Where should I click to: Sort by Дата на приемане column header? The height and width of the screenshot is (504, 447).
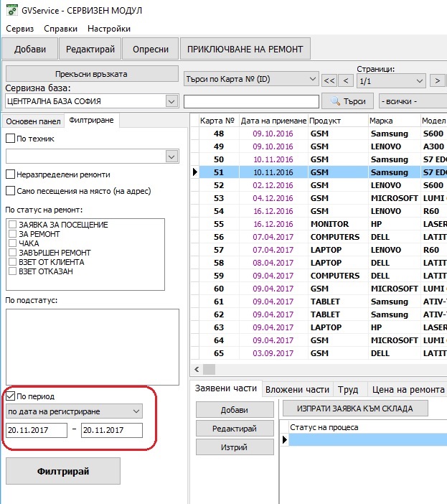[x=273, y=121]
